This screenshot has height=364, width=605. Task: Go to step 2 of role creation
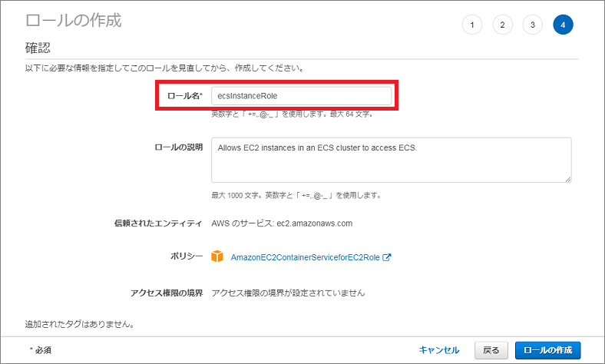pyautogui.click(x=502, y=25)
